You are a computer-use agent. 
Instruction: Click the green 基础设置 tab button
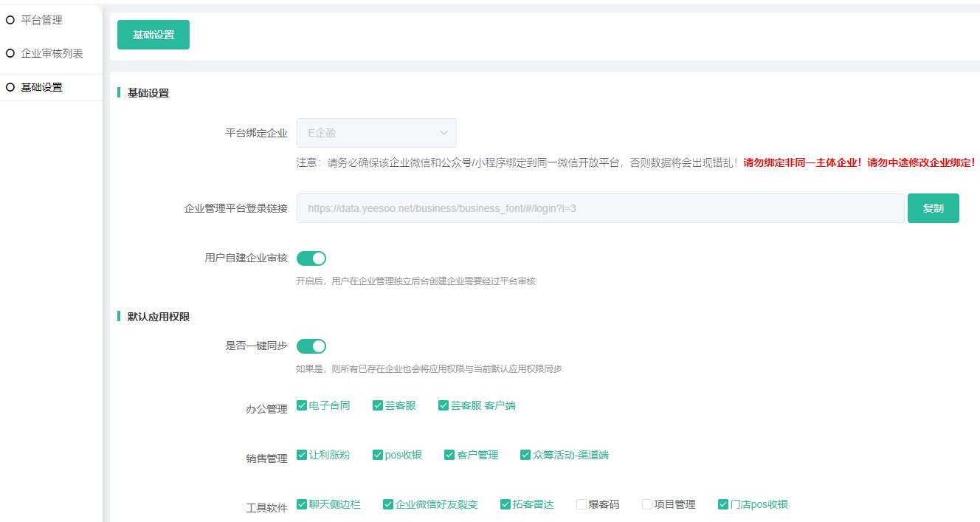coord(153,35)
